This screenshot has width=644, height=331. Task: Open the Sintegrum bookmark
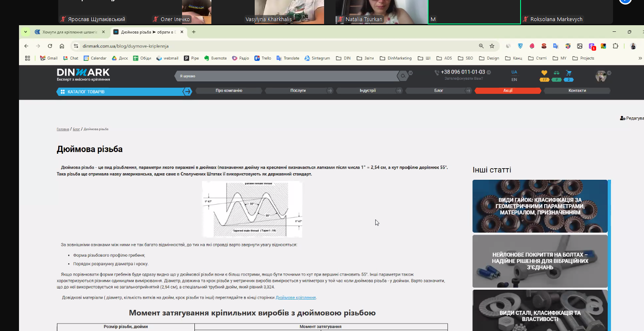pos(317,58)
